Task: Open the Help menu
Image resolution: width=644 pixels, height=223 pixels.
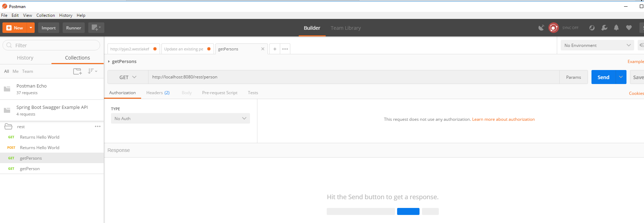Action: pos(81,15)
